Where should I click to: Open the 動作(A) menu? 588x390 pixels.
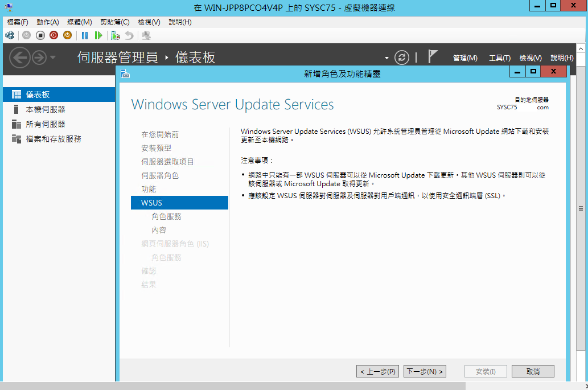pyautogui.click(x=48, y=22)
